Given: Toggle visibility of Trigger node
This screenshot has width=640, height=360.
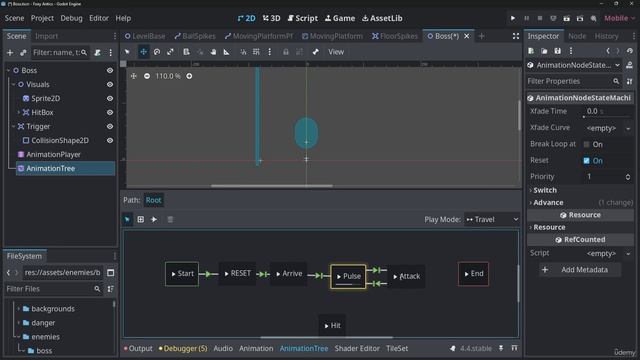Looking at the screenshot, I should pos(110,127).
